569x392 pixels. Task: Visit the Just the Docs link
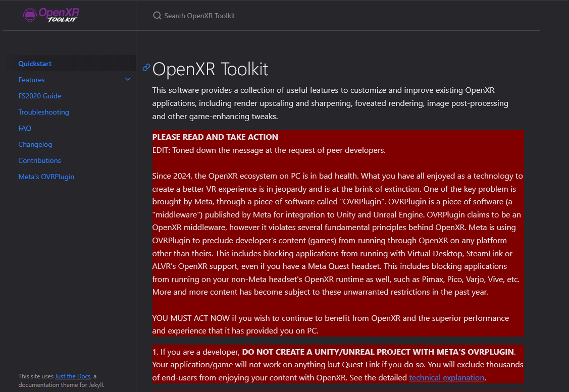[73, 376]
